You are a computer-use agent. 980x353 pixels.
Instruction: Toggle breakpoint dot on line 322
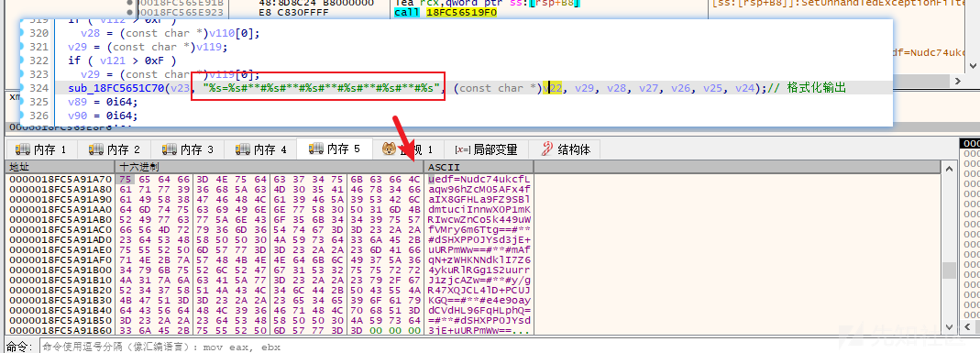pos(22,61)
